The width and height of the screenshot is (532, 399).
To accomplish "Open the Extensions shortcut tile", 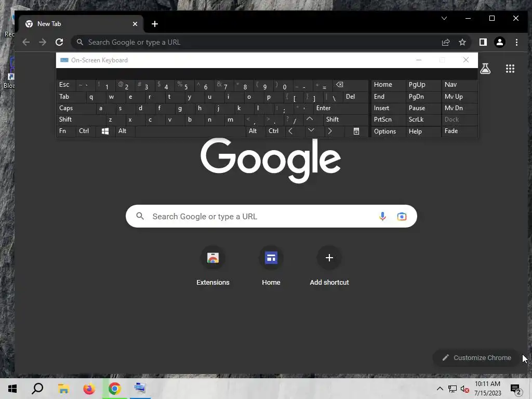I will 212,267.
